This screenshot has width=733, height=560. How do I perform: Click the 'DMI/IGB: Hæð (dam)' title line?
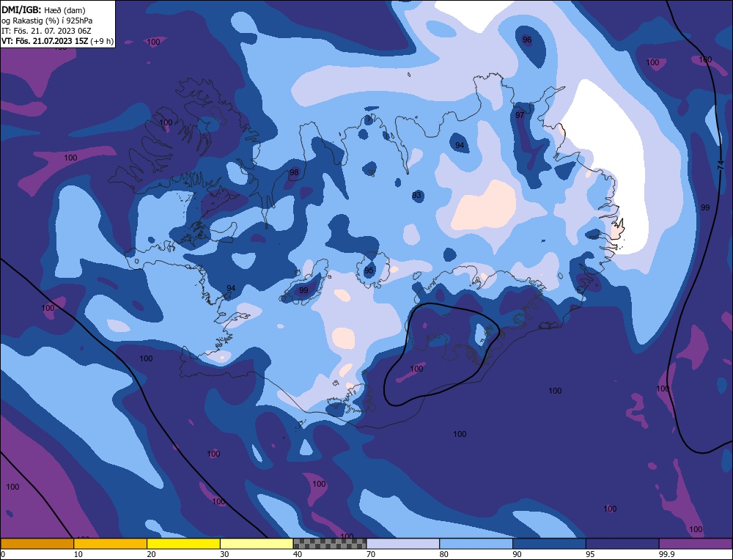coord(43,10)
